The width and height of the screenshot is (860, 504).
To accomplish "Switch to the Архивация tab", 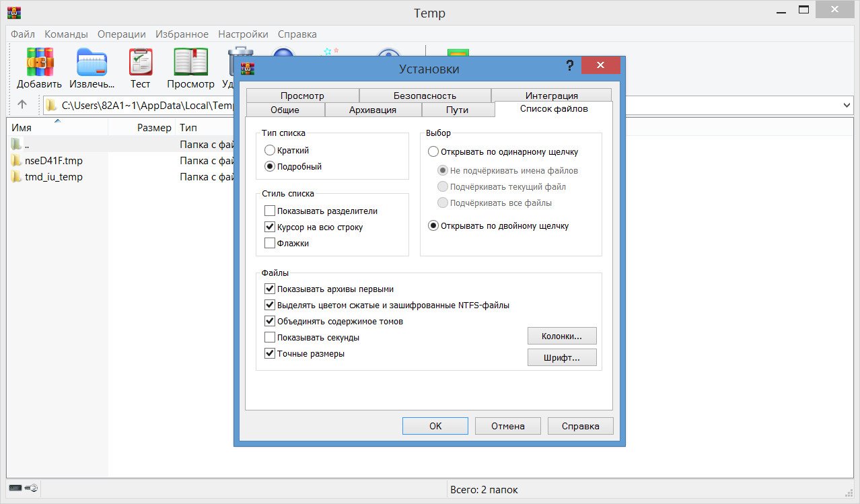I will pyautogui.click(x=373, y=110).
